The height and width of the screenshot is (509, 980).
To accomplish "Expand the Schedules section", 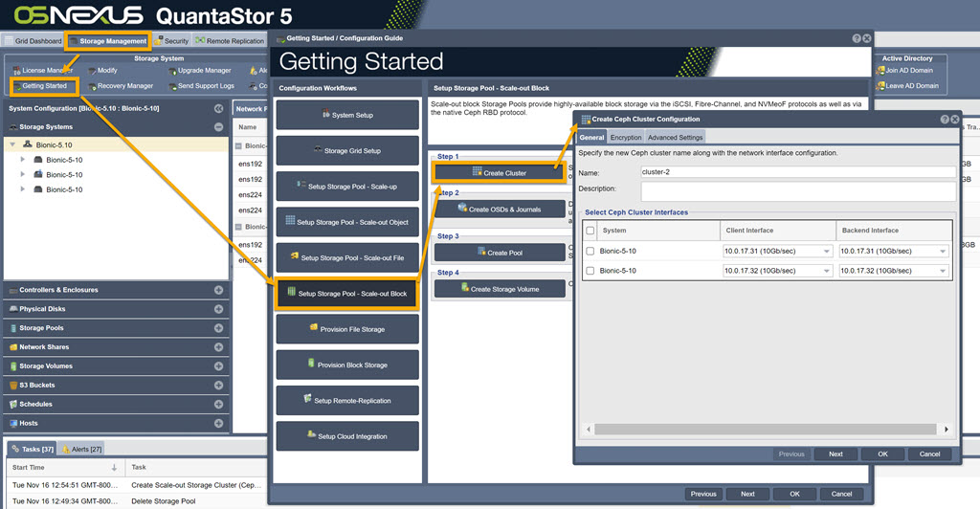I will 219,404.
